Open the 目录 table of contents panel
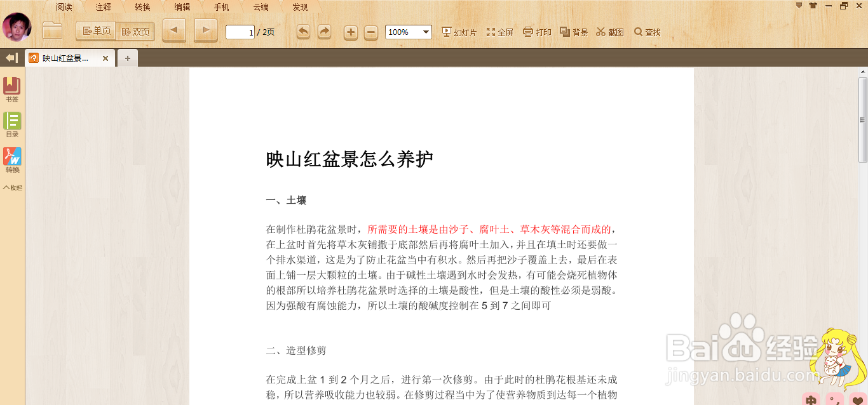The image size is (868, 405). pyautogui.click(x=12, y=125)
